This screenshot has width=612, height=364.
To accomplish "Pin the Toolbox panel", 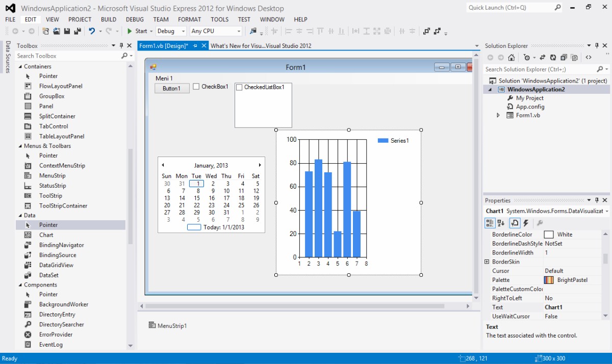I will coord(121,46).
